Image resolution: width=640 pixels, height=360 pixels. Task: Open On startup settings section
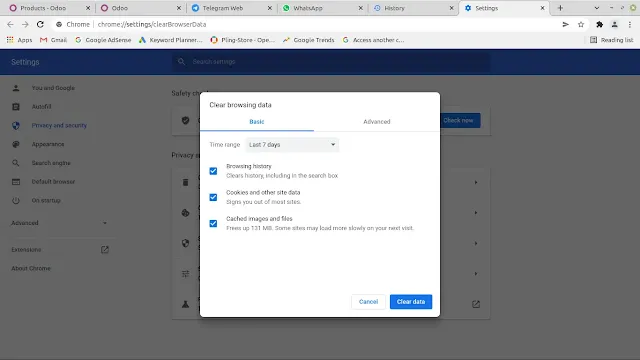[x=46, y=200]
